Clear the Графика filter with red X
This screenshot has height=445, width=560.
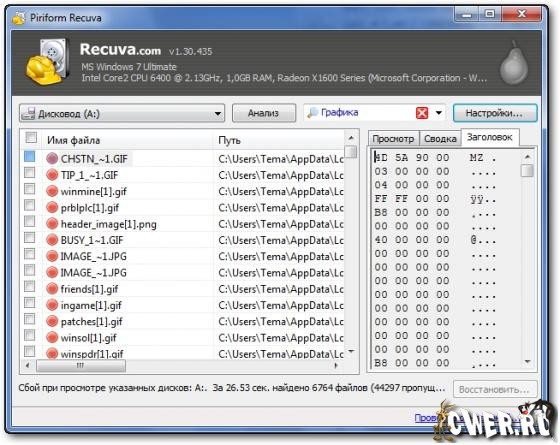422,113
